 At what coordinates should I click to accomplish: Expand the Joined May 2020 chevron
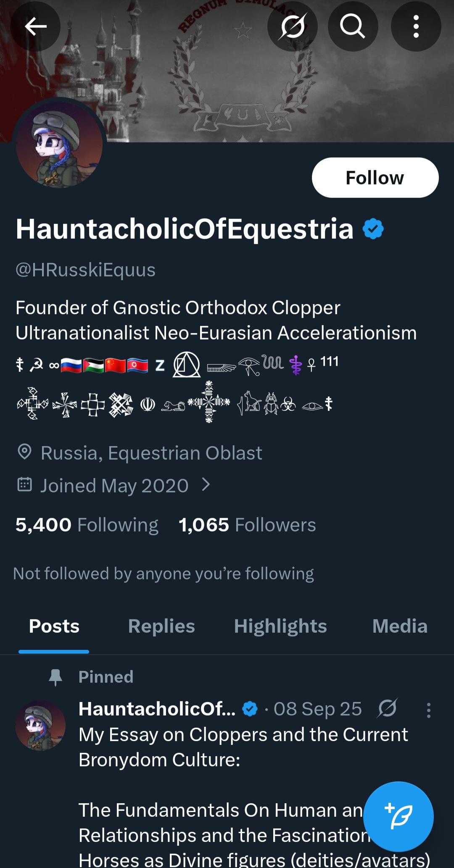click(206, 485)
